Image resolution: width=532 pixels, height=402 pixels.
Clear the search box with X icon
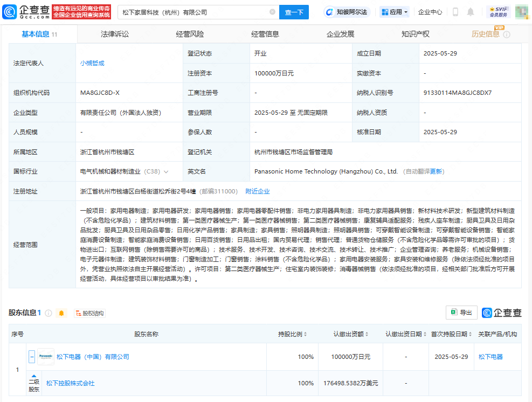coord(272,12)
